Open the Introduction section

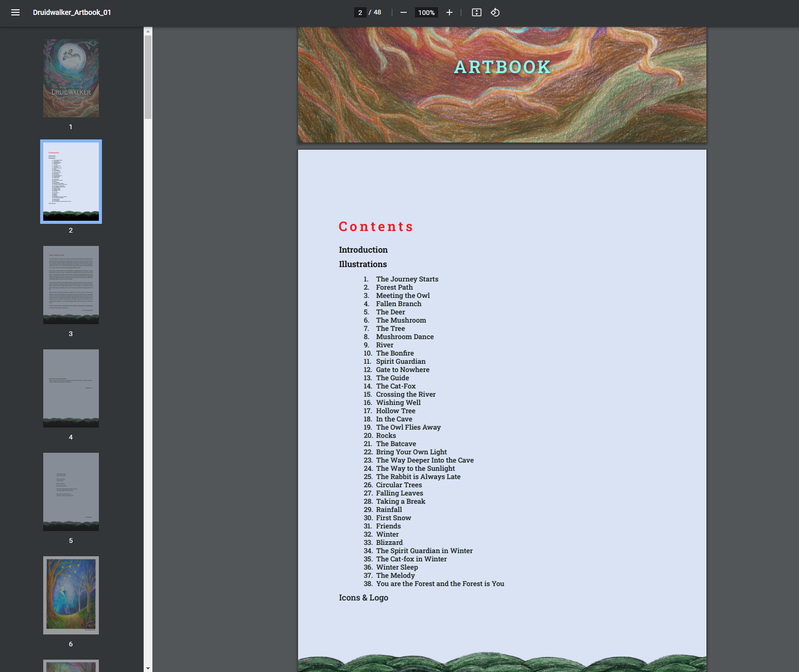[x=363, y=250]
